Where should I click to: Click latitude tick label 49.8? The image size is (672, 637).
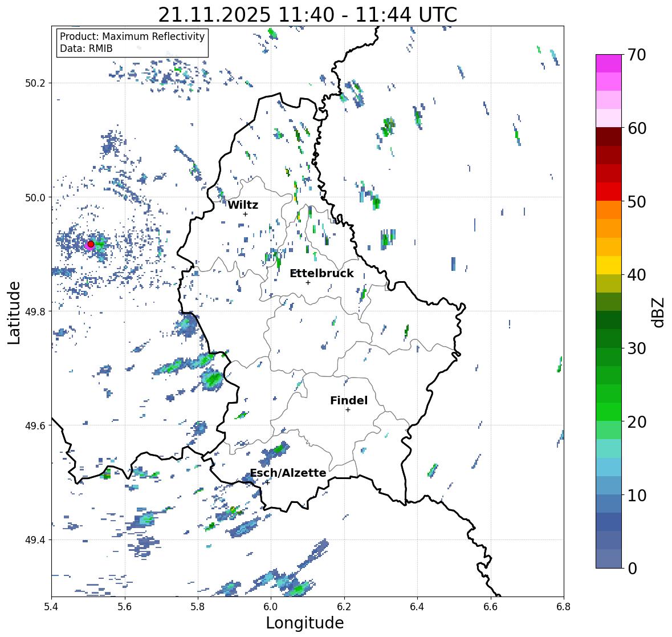pyautogui.click(x=35, y=311)
